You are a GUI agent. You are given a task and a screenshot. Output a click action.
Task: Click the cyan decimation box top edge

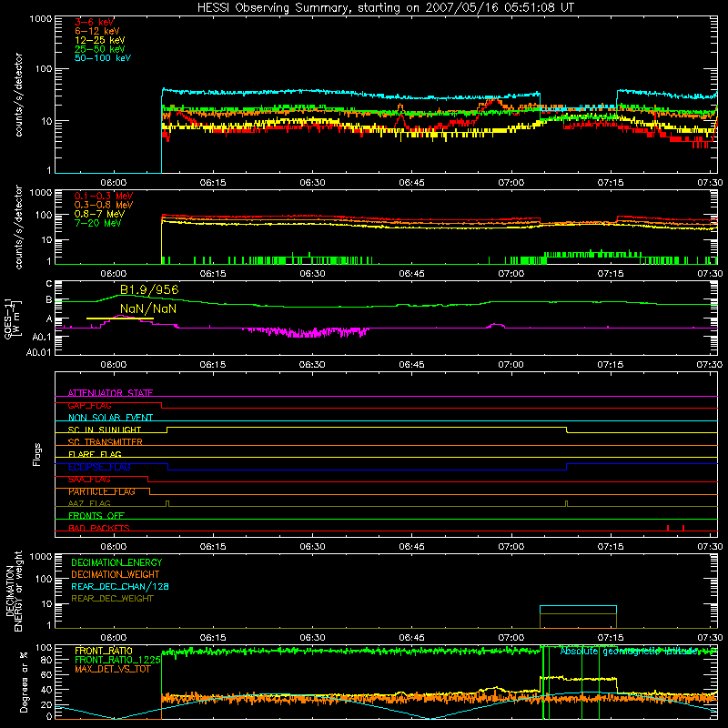point(578,606)
